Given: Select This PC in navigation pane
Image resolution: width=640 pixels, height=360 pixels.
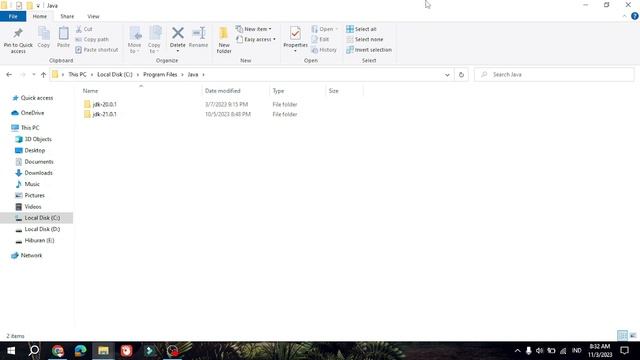Looking at the screenshot, I should click(x=26, y=128).
